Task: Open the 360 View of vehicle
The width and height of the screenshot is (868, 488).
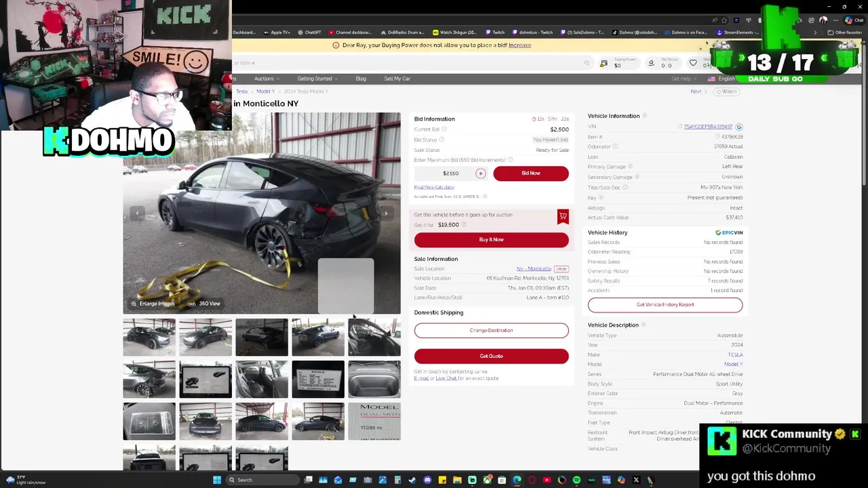Action: tap(205, 304)
